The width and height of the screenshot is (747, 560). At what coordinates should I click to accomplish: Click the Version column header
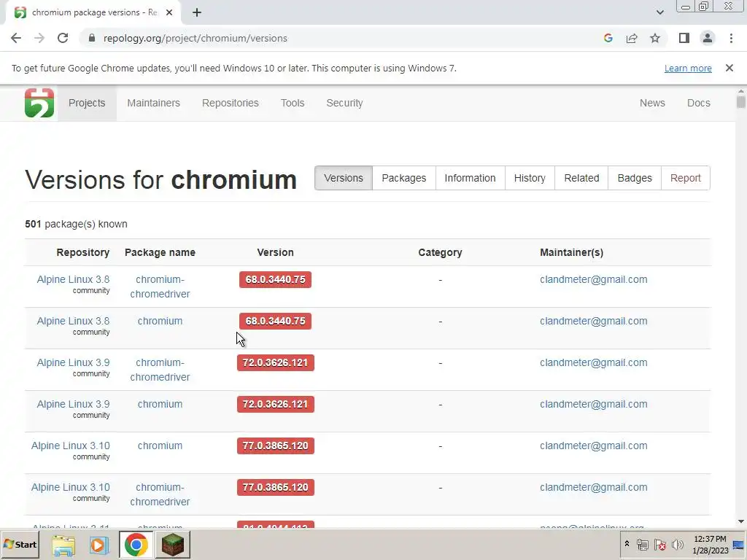point(275,252)
